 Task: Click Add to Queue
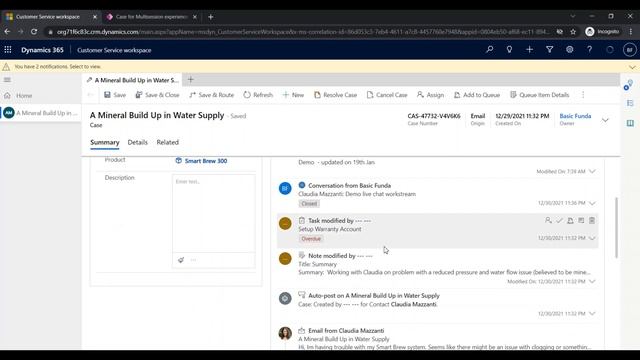477,95
